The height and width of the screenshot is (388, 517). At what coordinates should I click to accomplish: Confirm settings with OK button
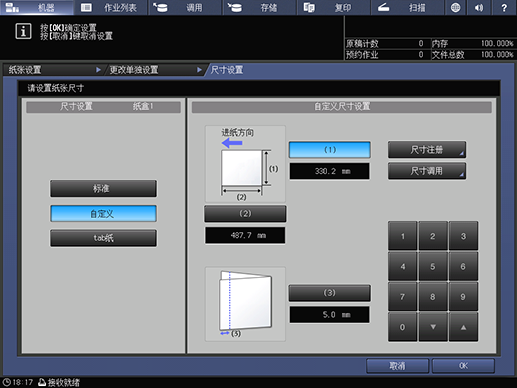[x=463, y=366]
